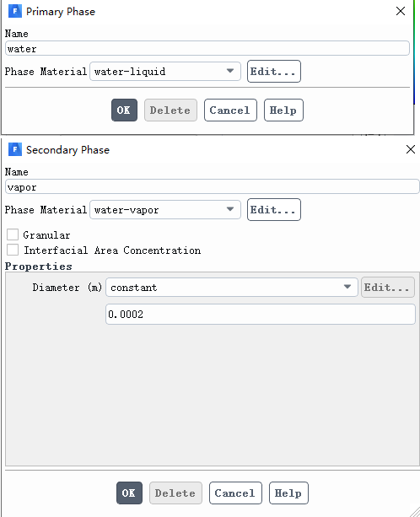This screenshot has height=517, width=420.
Task: Click Edit button for water-liquid material
Action: click(x=274, y=71)
